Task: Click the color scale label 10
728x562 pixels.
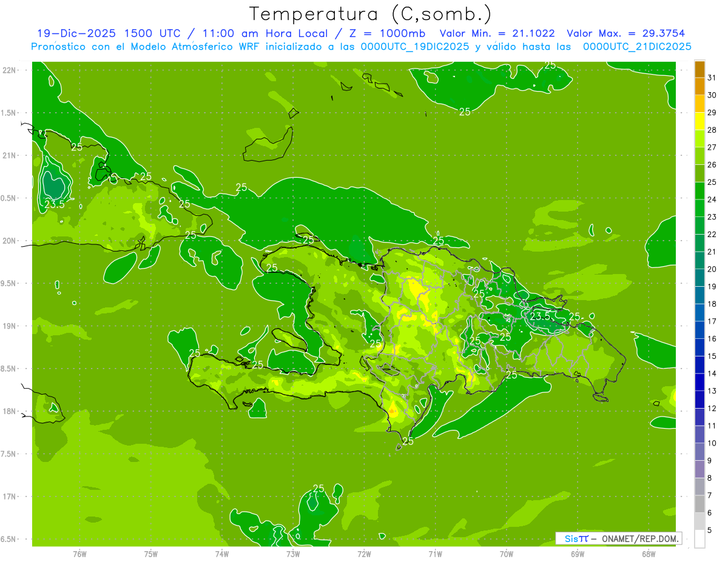Action: click(712, 443)
